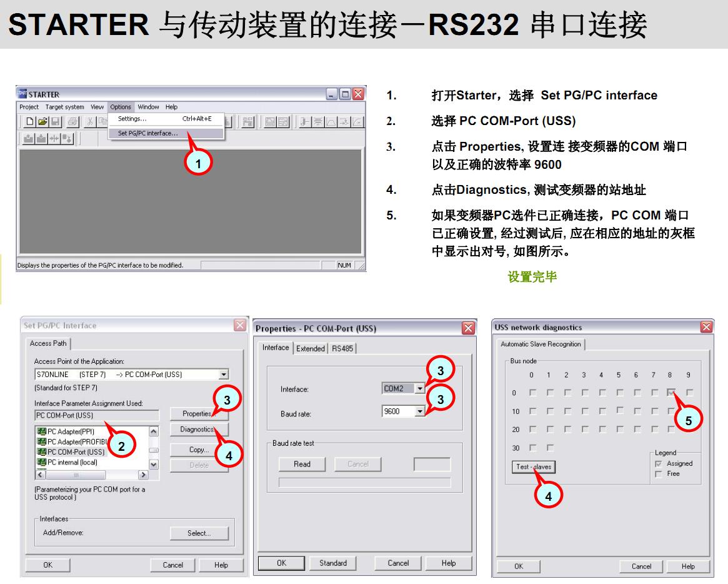This screenshot has height=584, width=728.
Task: Click the Baud rate test progress bar
Action: (364, 483)
